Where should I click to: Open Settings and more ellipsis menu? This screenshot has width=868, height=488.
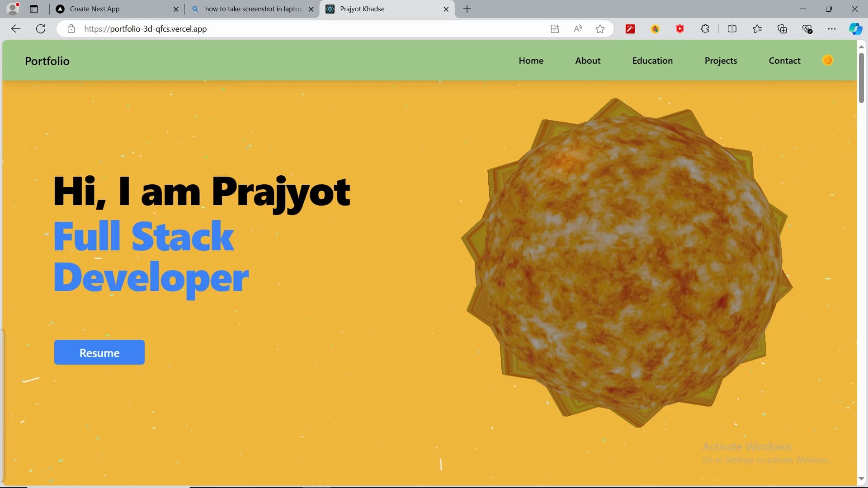point(832,29)
